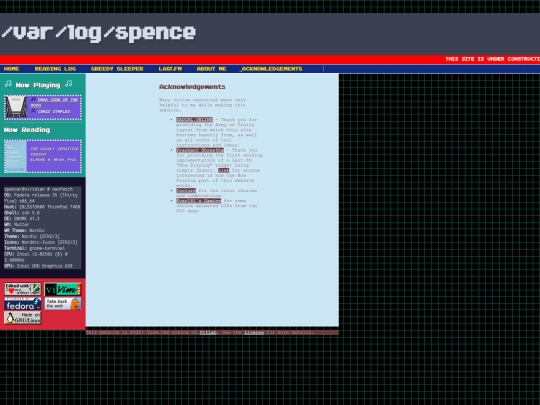Screen dimensions: 540x405
Task: Open the Gitlab link in the footer
Action: [208, 332]
